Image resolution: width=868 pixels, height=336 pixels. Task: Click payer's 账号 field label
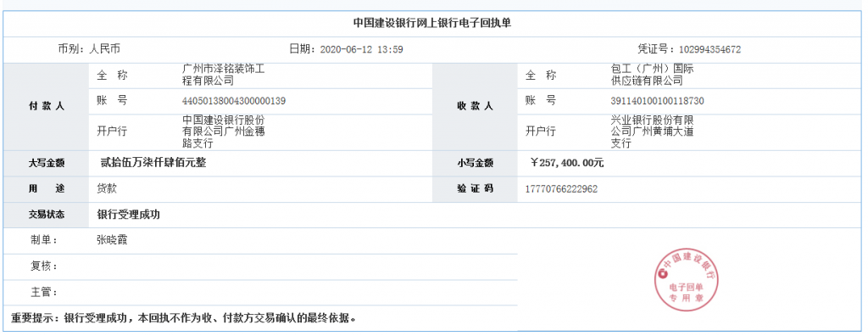113,101
